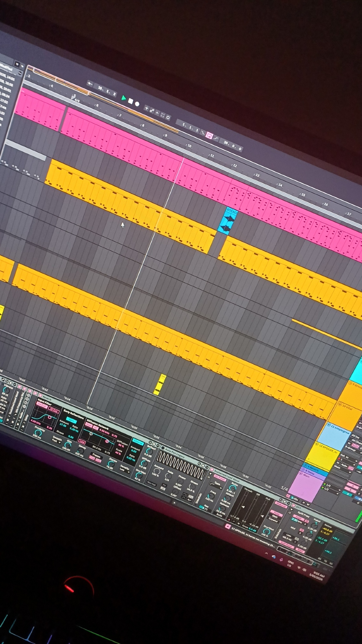Click the white Stop button

point(130,101)
